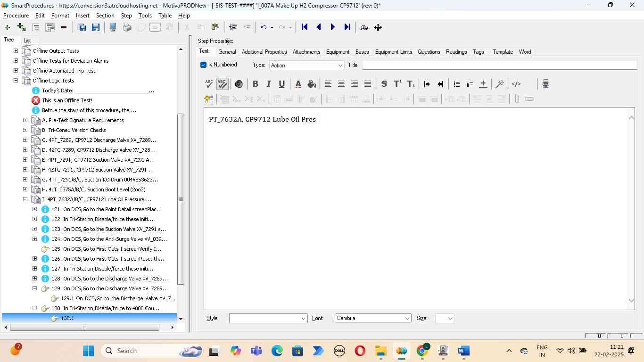
Task: Open the paint bucket background color picker
Action: click(311, 84)
